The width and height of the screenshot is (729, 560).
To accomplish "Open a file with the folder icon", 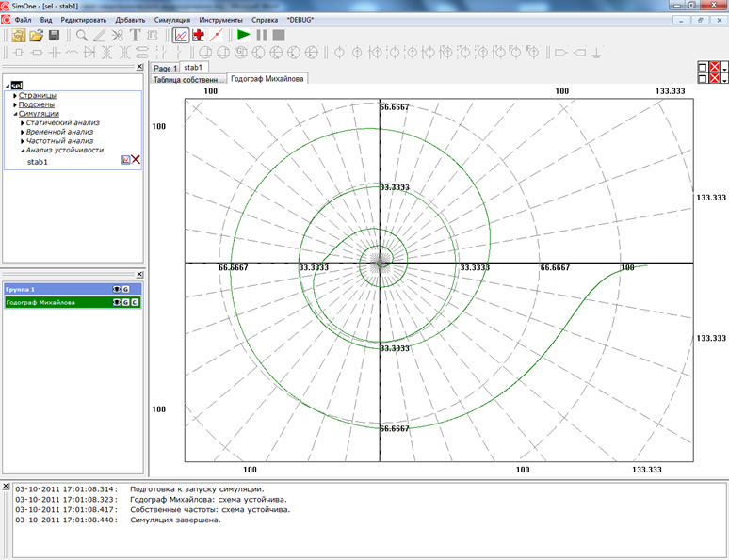I will [x=37, y=36].
